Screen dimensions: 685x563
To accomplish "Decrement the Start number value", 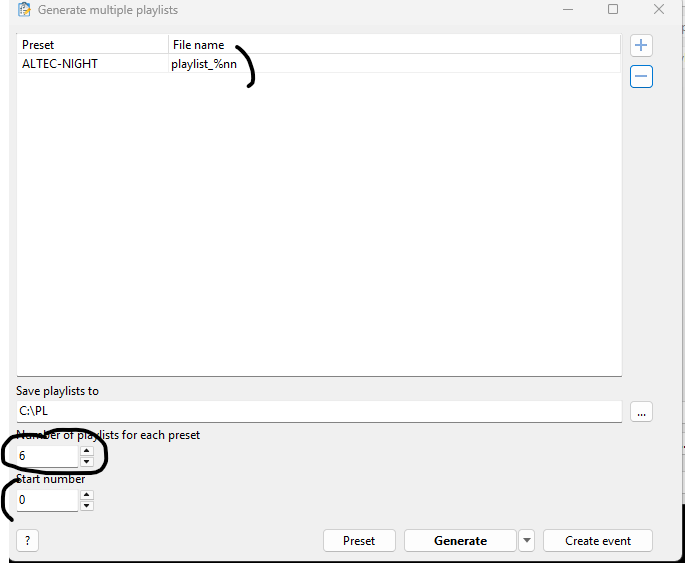I will coord(87,505).
